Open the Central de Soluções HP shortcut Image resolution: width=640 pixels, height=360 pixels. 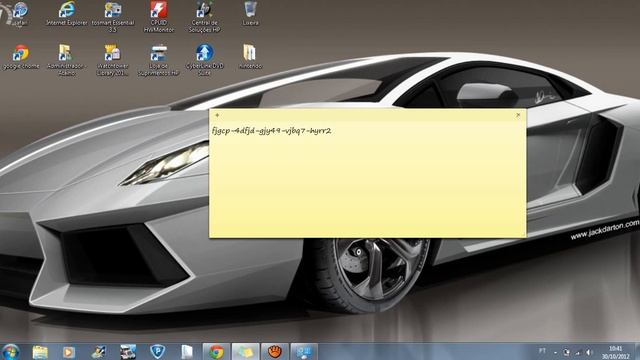tap(204, 17)
